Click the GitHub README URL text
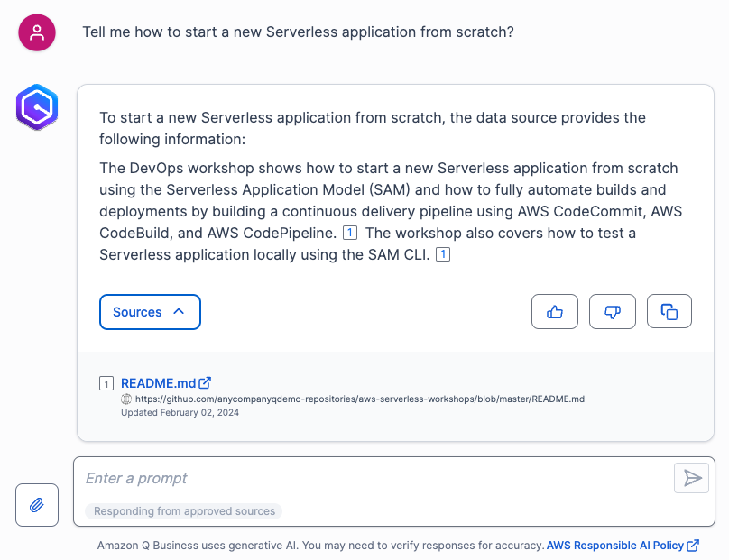The height and width of the screenshot is (560, 729). point(359,399)
